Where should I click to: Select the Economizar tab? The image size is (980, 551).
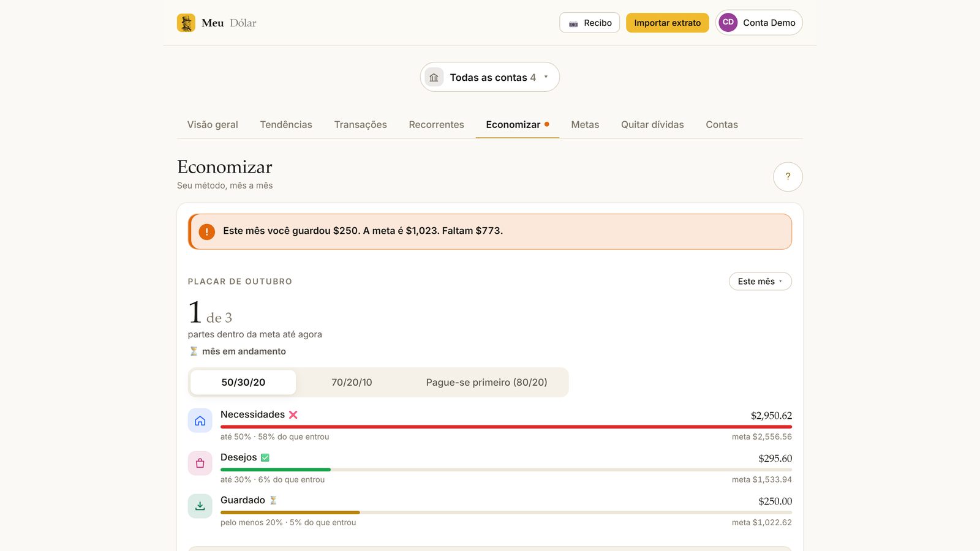[518, 124]
